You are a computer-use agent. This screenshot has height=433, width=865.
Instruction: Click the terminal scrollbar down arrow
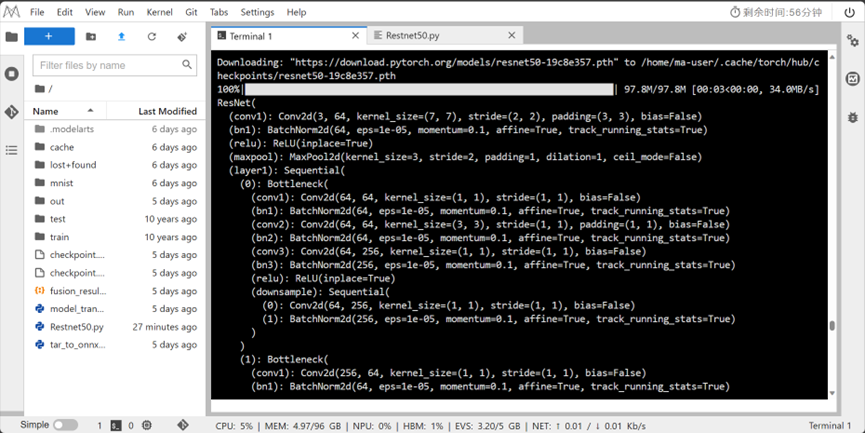pos(832,393)
